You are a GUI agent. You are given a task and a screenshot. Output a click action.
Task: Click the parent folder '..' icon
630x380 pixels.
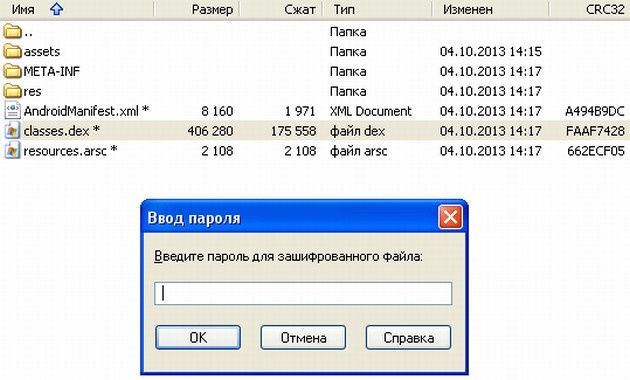[12, 31]
